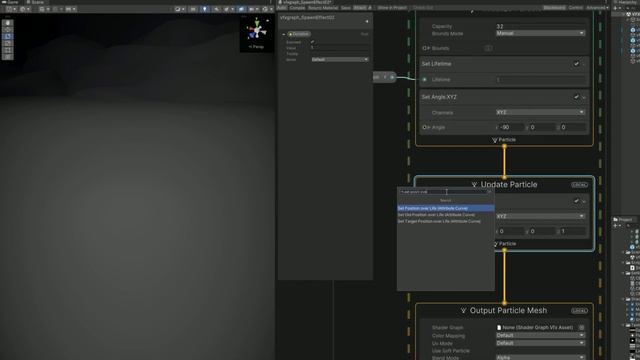Open the Advanced dropdown in VFX toolbar
Image resolution: width=640 pixels, height=360 pixels.
[x=597, y=8]
